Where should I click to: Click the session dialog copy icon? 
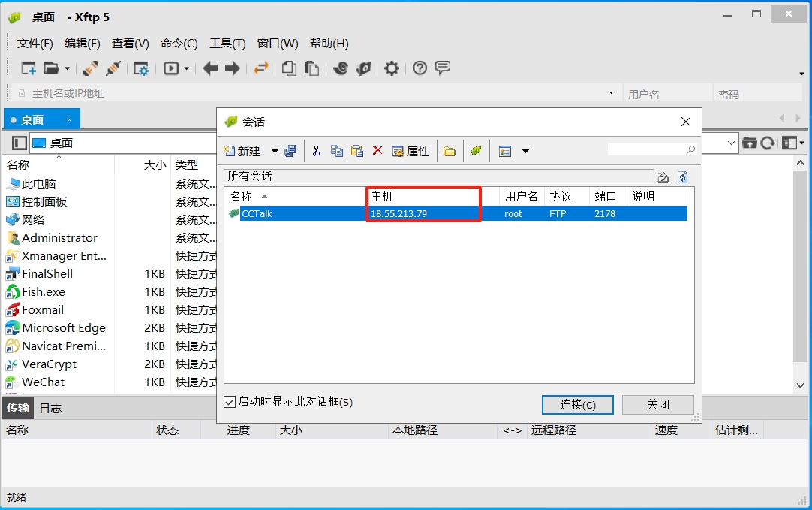click(337, 151)
